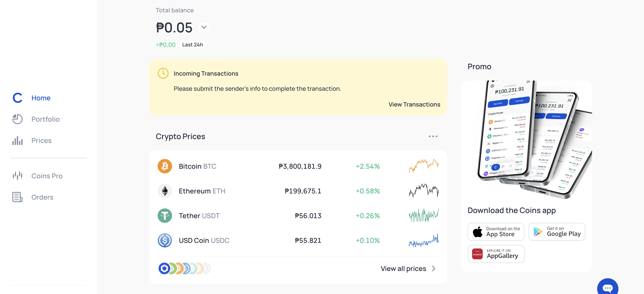Screen dimensions: 644x294
Task: Open the Ethereum sparkline chart
Action: pos(424,191)
